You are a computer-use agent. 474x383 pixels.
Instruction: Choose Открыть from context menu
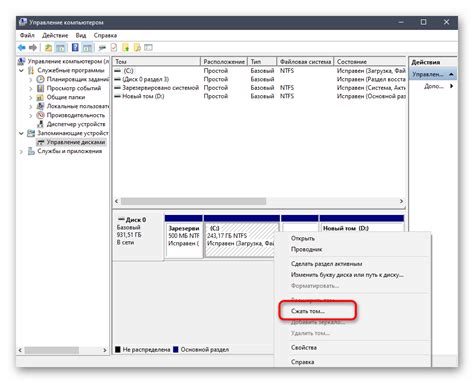point(303,238)
